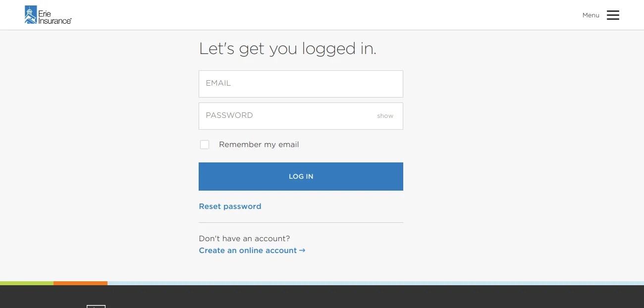This screenshot has height=308, width=644.
Task: Expand the Menu text label in header
Action: [590, 15]
